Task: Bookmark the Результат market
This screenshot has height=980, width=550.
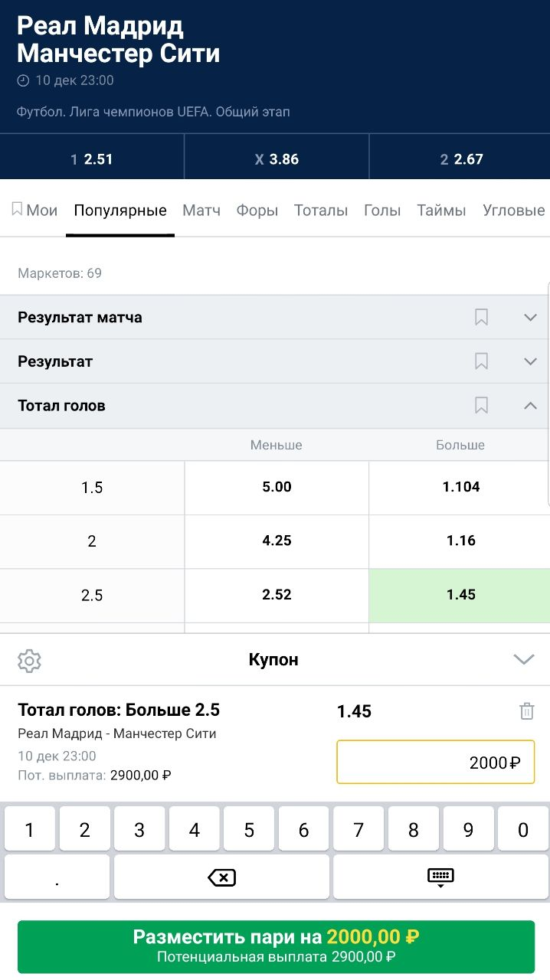Action: 481,361
